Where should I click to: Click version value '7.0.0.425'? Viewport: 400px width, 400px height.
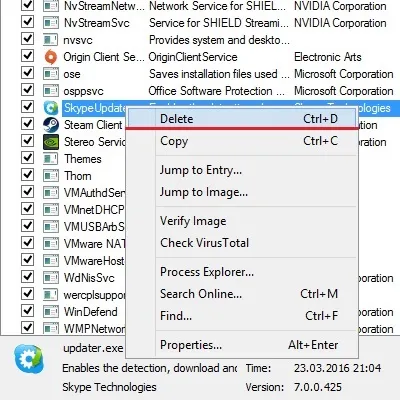click(x=318, y=387)
